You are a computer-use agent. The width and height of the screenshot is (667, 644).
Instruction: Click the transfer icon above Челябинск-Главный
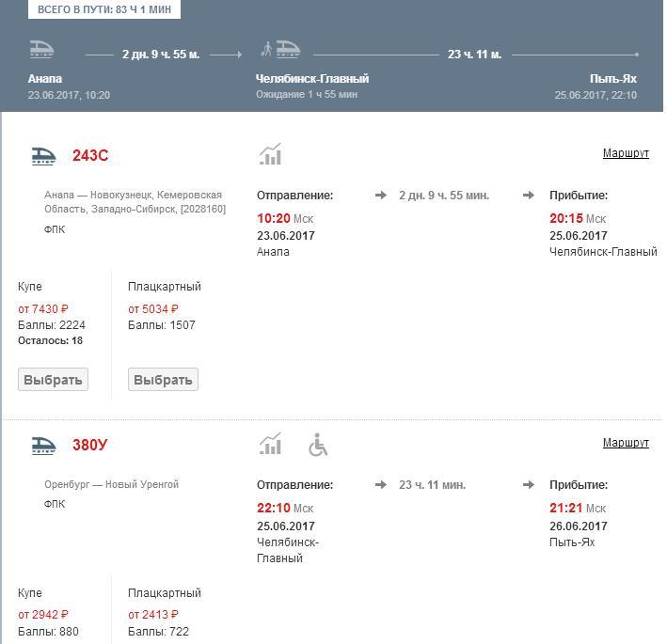280,49
